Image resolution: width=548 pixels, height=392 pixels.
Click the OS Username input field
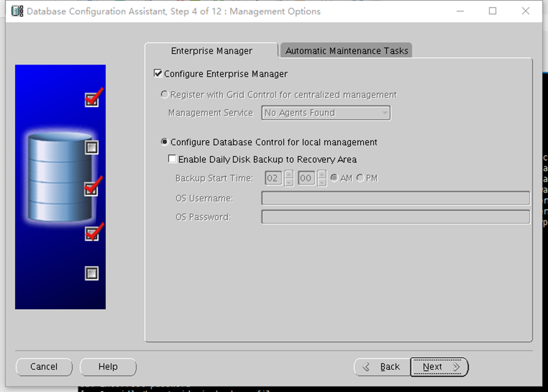[x=395, y=198]
